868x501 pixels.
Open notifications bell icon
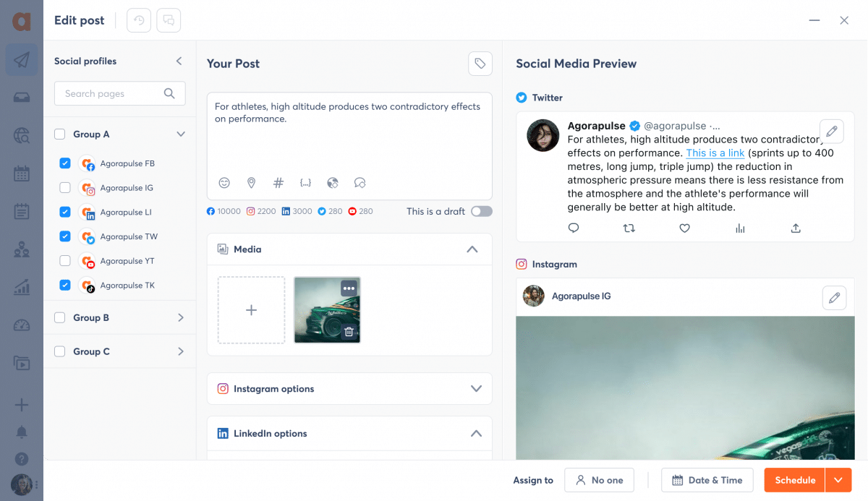pyautogui.click(x=22, y=432)
